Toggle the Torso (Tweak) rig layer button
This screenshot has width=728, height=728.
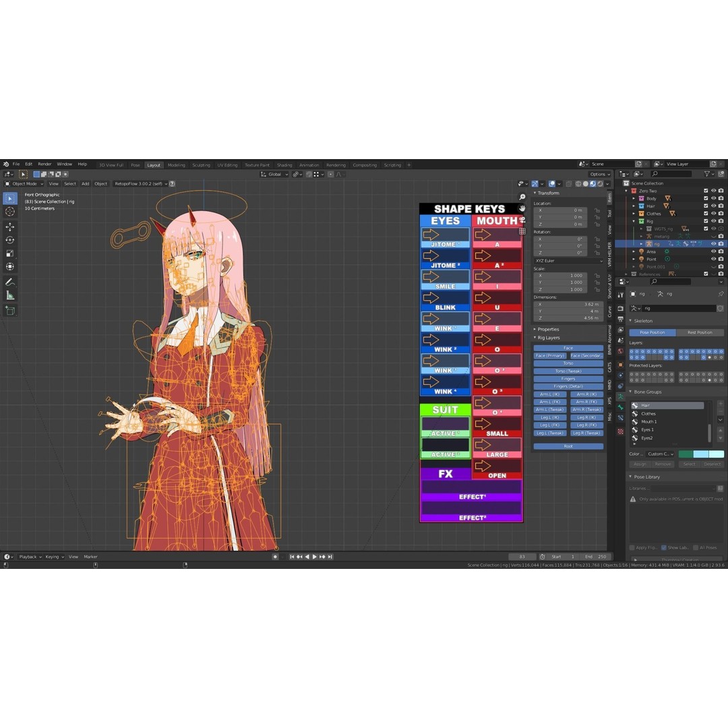pos(568,371)
